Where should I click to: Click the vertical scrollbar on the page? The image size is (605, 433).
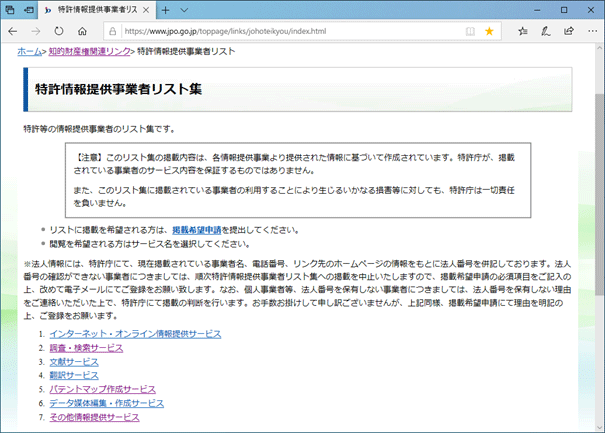point(598,250)
